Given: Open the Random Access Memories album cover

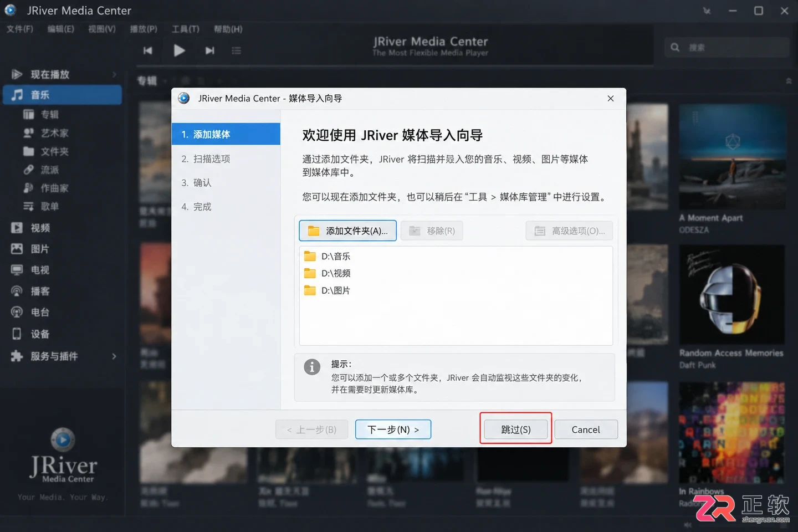Looking at the screenshot, I should pyautogui.click(x=731, y=295).
